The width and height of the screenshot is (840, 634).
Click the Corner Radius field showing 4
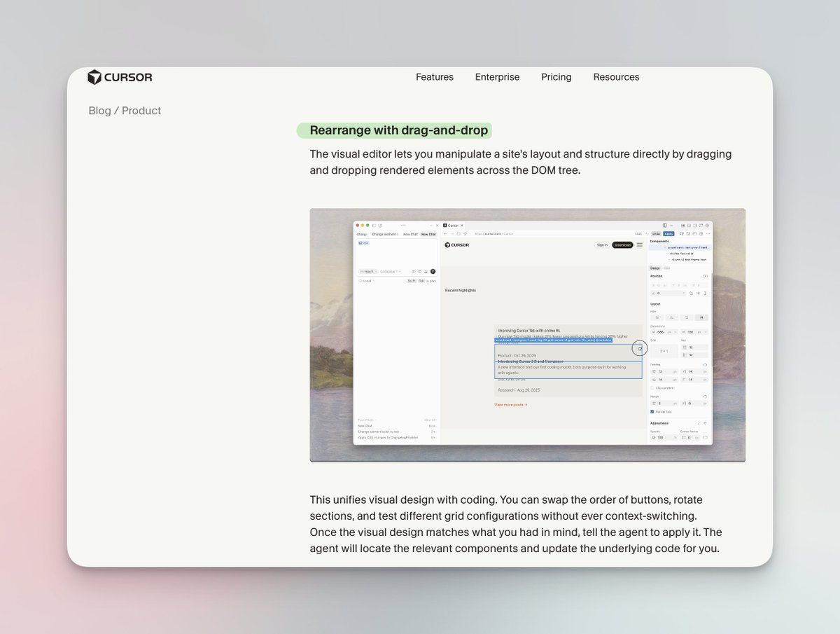click(690, 437)
